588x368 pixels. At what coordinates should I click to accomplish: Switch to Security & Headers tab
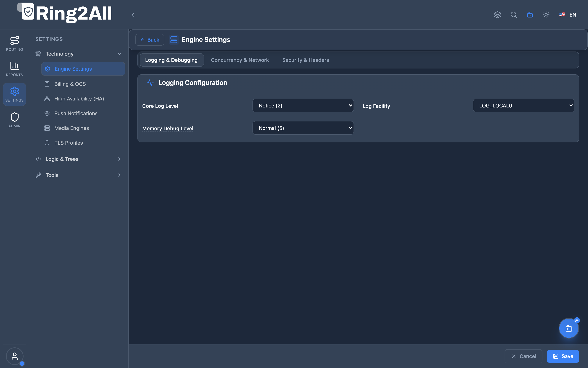click(305, 60)
